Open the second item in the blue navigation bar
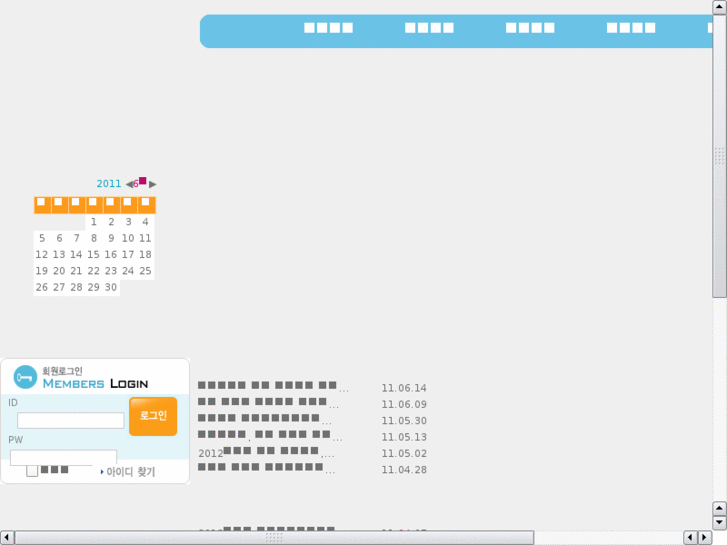This screenshot has height=545, width=727. pyautogui.click(x=429, y=28)
